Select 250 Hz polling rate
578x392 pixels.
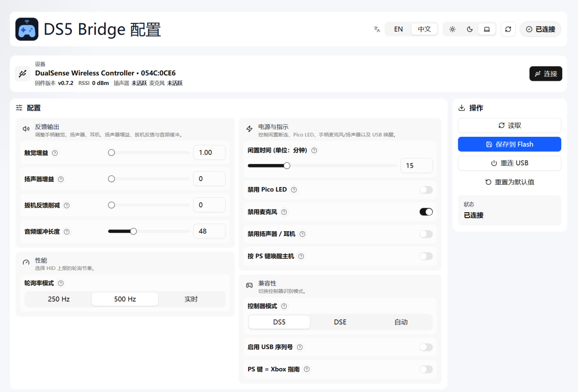(x=59, y=299)
